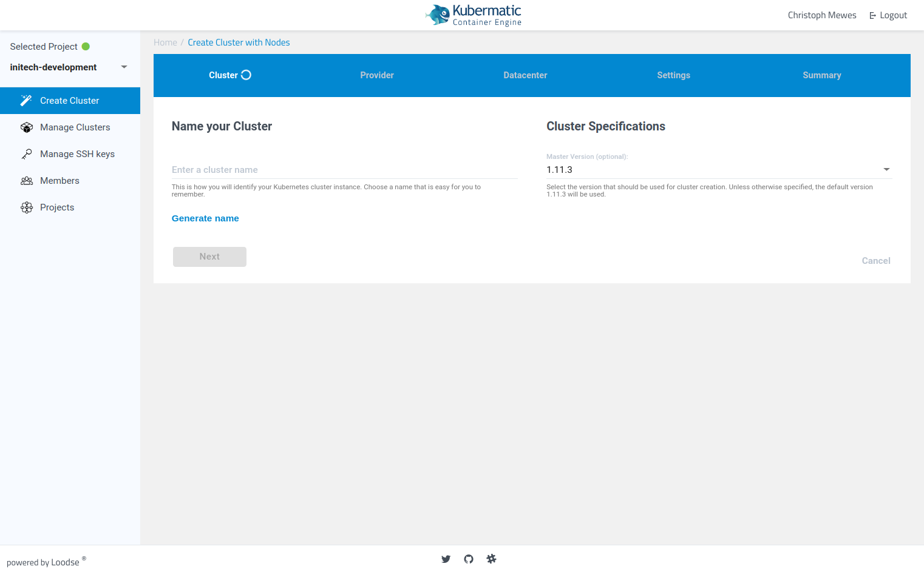Click the green project status dot

pos(86,47)
